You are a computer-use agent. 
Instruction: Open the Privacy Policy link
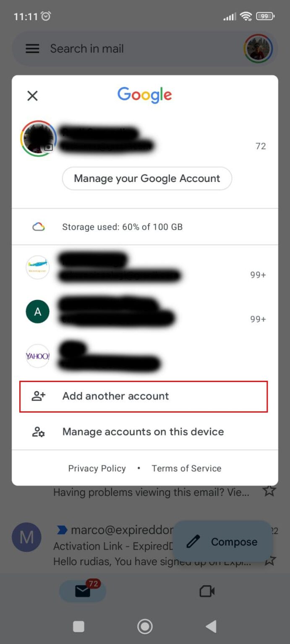(97, 468)
